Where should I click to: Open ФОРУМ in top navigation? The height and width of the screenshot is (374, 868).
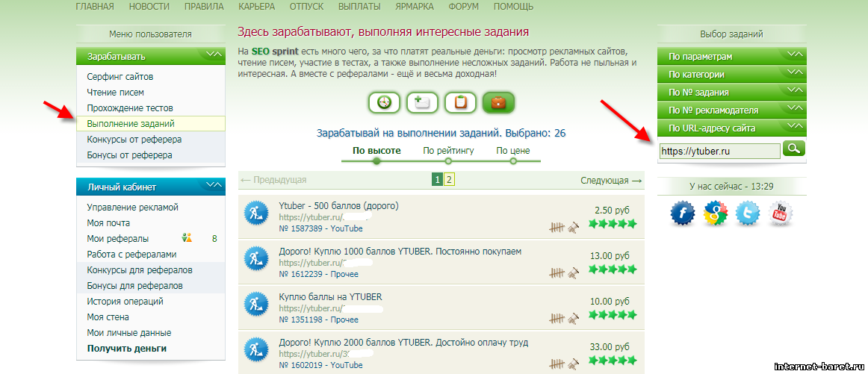pyautogui.click(x=464, y=7)
